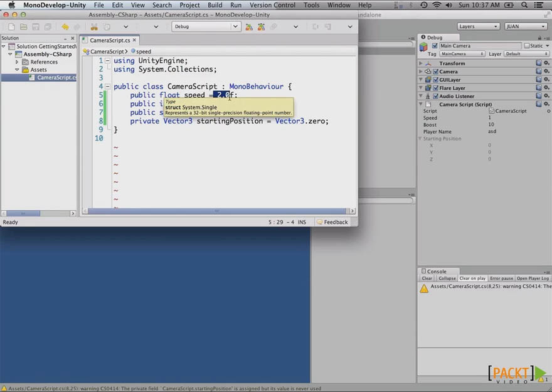Viewport: 552px width, 392px height.
Task: Toggle the GUILayer enabled checkbox
Action: [435, 80]
